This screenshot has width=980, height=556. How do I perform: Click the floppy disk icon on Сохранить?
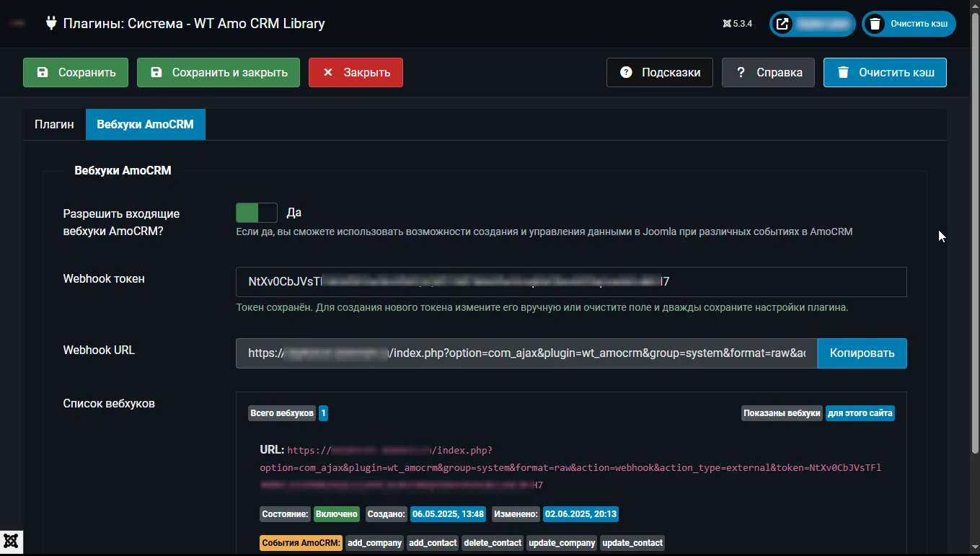[43, 73]
